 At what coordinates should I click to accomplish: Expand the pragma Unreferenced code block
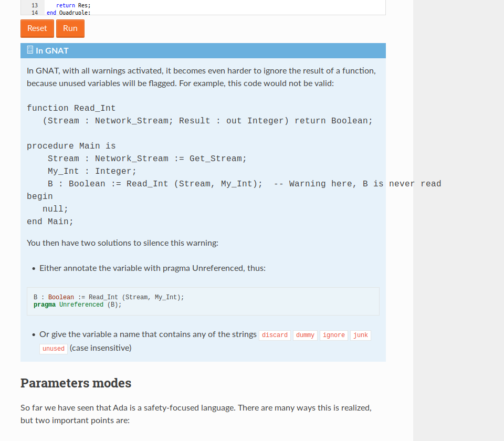click(203, 300)
